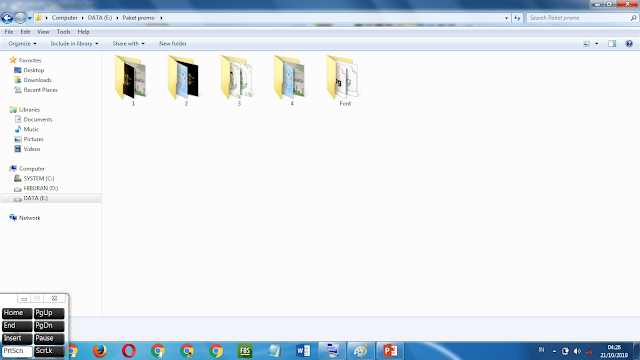Change your view icon button
This screenshot has height=360, width=640.
587,44
